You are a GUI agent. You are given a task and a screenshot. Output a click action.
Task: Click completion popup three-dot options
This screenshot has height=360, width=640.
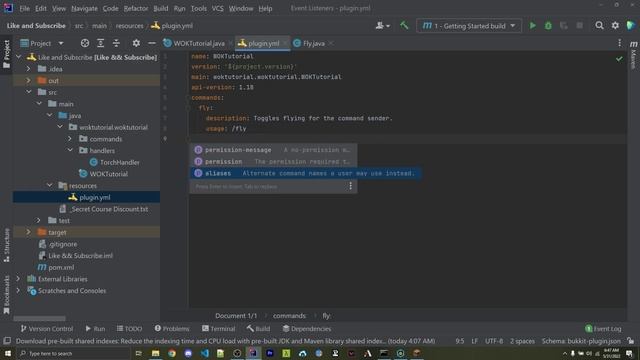pos(350,186)
